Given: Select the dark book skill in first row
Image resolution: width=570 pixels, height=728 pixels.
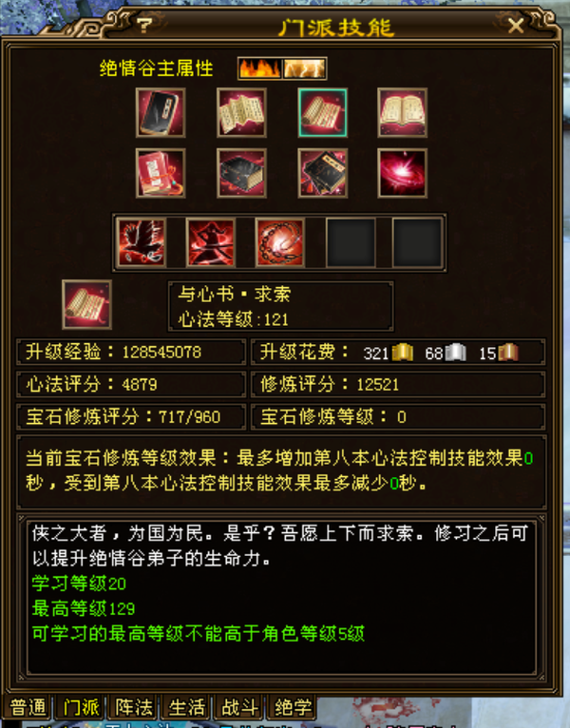Looking at the screenshot, I should coord(161,113).
